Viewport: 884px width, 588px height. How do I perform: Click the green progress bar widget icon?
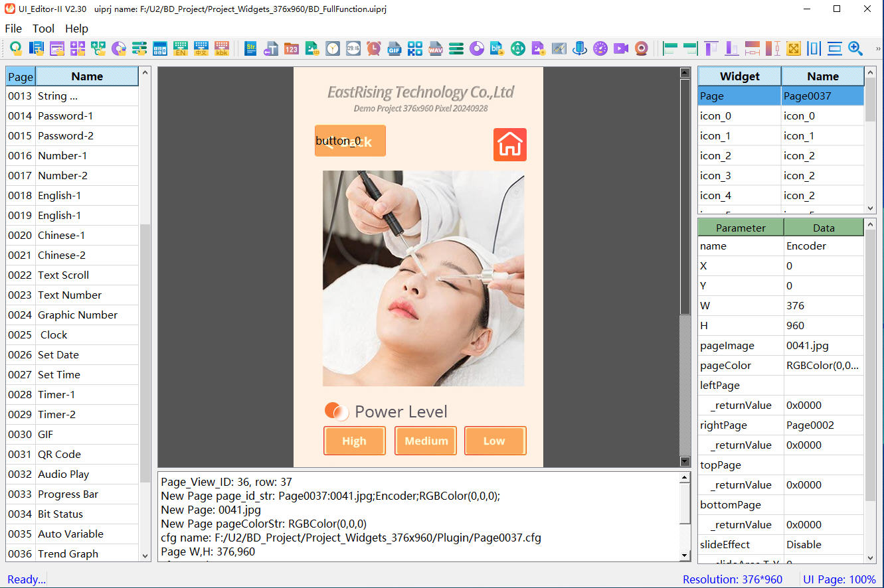pyautogui.click(x=456, y=48)
